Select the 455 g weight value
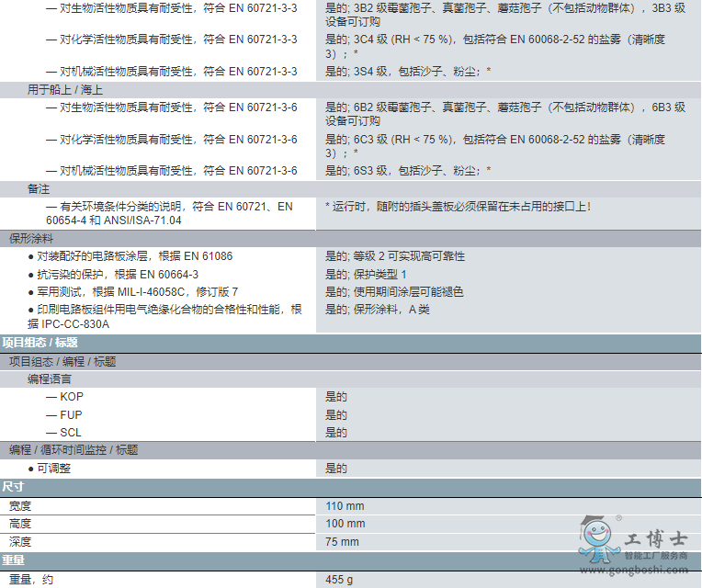 coord(339,580)
